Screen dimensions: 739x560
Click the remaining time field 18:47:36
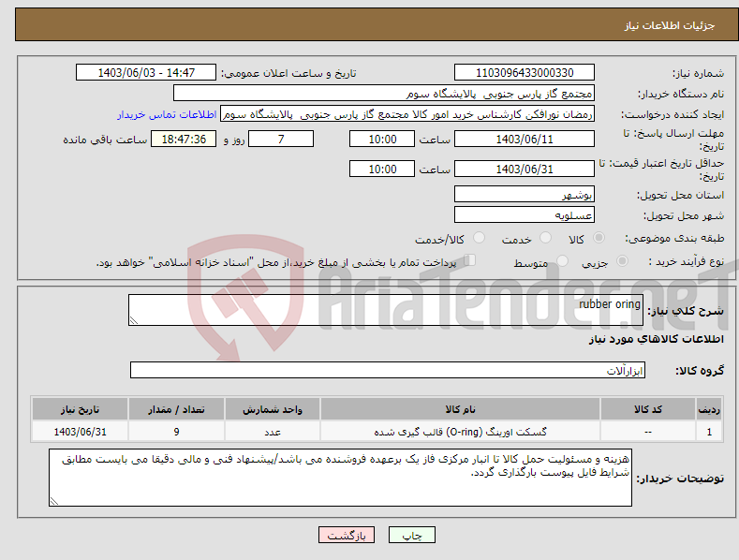click(184, 139)
